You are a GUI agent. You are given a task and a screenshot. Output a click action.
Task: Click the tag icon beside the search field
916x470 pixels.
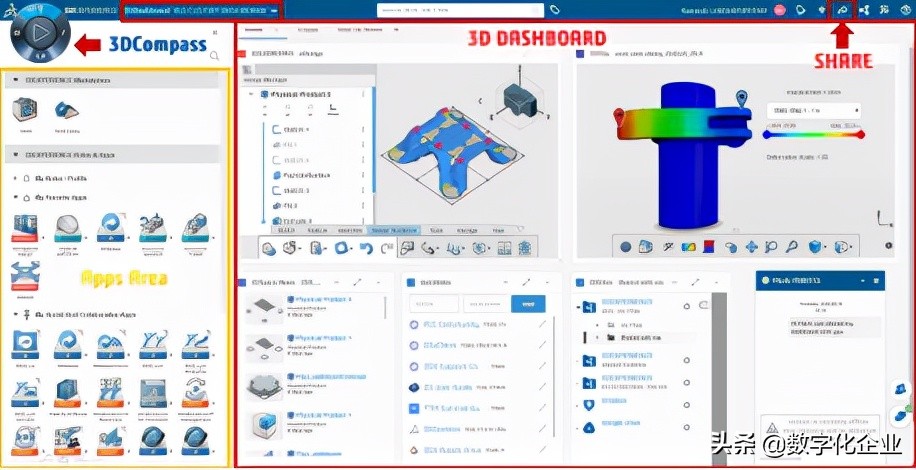[x=556, y=10]
